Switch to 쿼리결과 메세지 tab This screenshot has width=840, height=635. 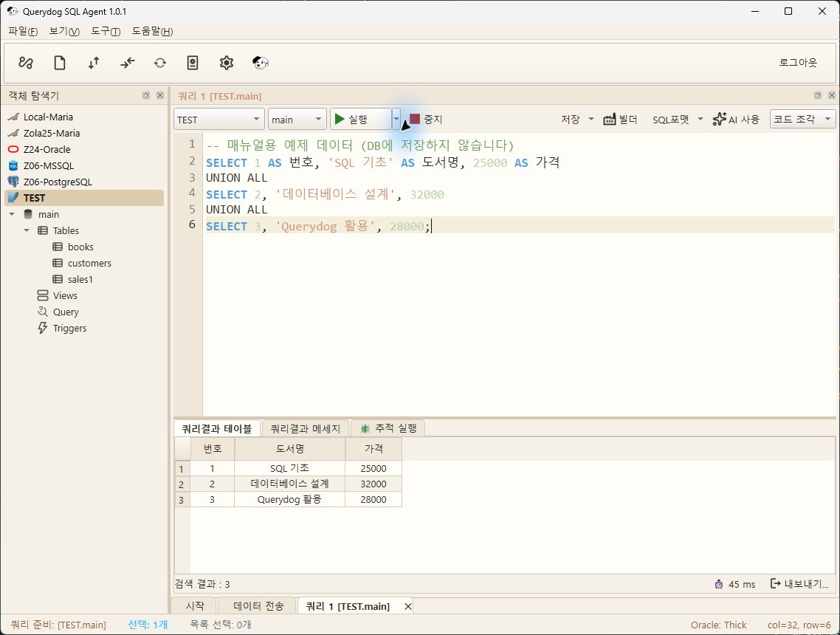point(306,429)
